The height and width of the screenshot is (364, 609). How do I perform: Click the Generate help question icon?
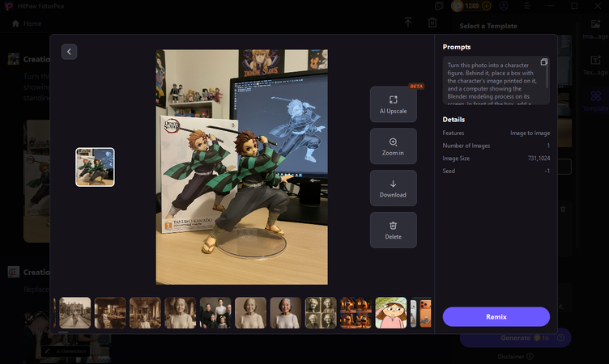click(560, 337)
